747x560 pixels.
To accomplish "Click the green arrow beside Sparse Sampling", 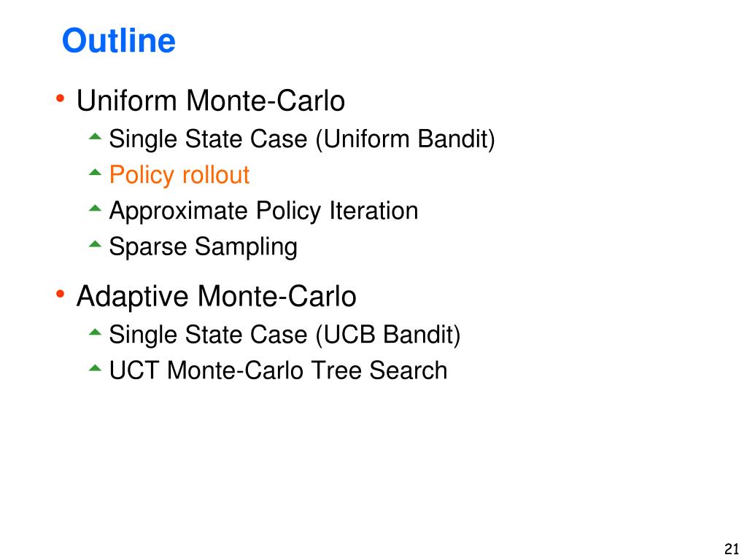I will [96, 244].
